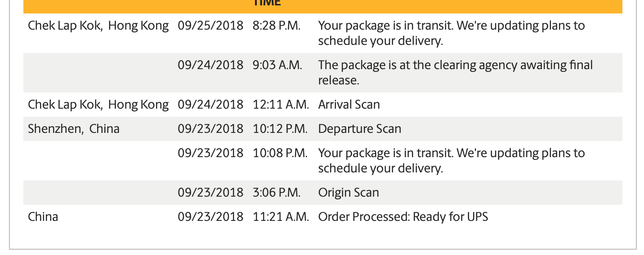The height and width of the screenshot is (255, 644).
Task: Click the Origin Scan activity entry
Action: 349,193
